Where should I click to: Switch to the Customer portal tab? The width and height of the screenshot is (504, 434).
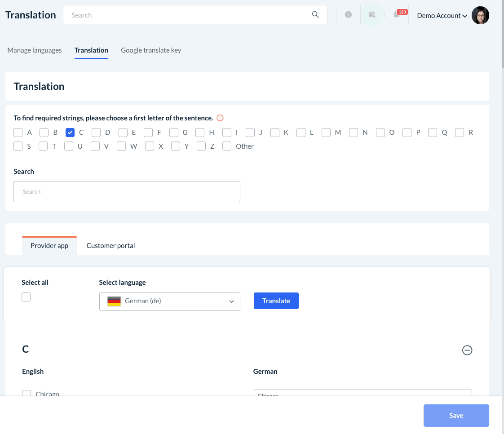[x=111, y=246]
